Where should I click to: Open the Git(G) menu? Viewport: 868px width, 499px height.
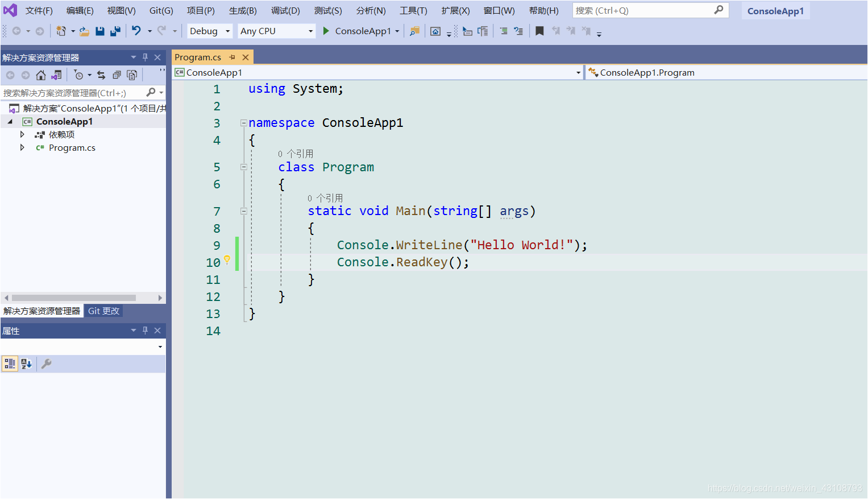(x=161, y=11)
